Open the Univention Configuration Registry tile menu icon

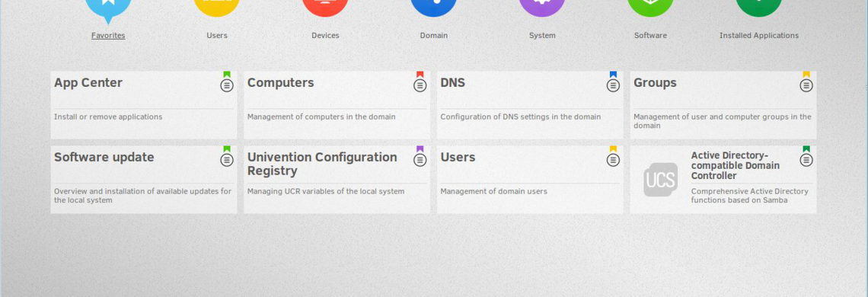420,160
